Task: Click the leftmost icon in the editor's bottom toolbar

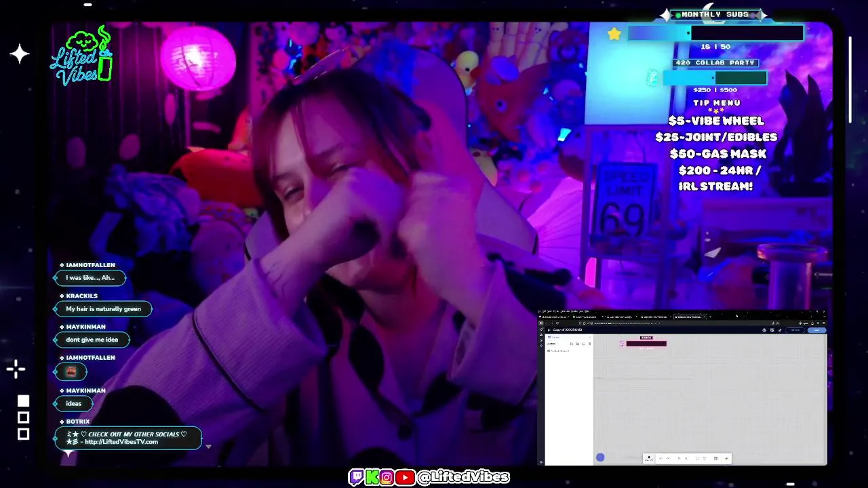Action: [x=649, y=458]
